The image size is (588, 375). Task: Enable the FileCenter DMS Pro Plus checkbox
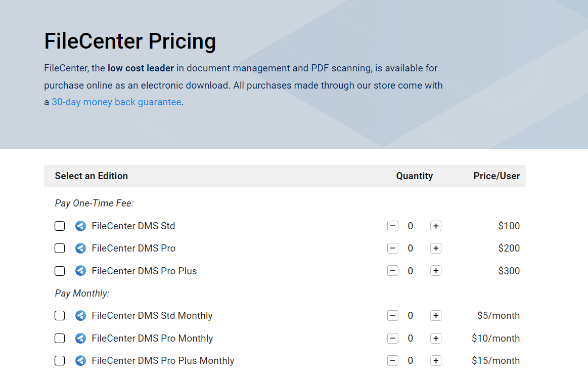(60, 271)
